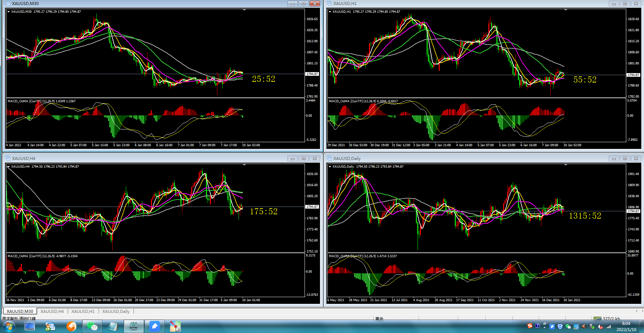Image resolution: width=644 pixels, height=333 pixels.
Task: Click the blue pen tray icon
Action: click(552, 327)
